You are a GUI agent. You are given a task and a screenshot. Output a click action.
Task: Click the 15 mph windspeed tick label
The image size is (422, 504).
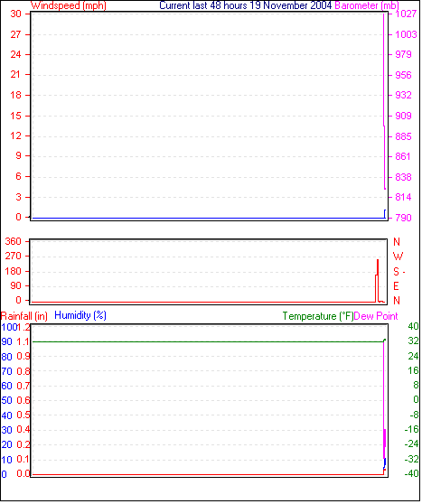tap(15, 116)
